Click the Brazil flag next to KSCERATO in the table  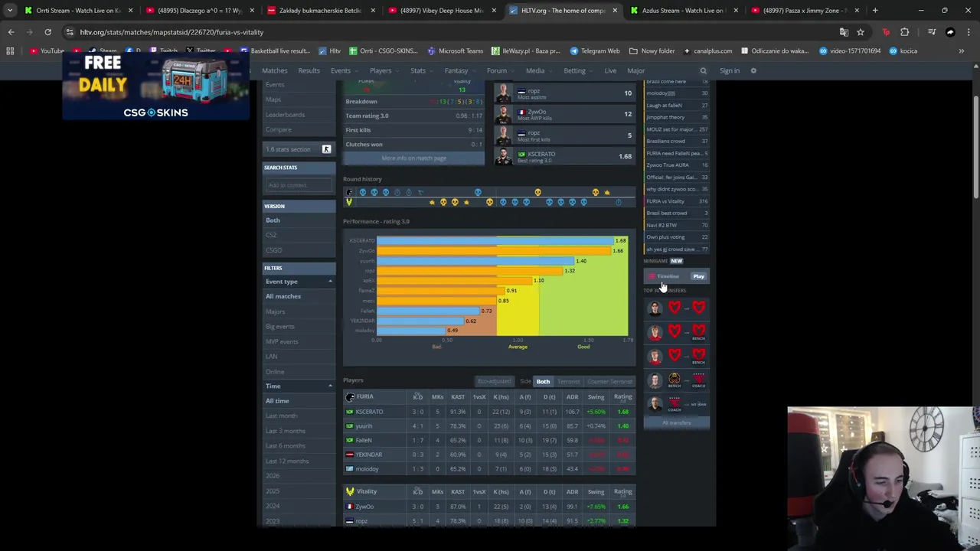(350, 412)
